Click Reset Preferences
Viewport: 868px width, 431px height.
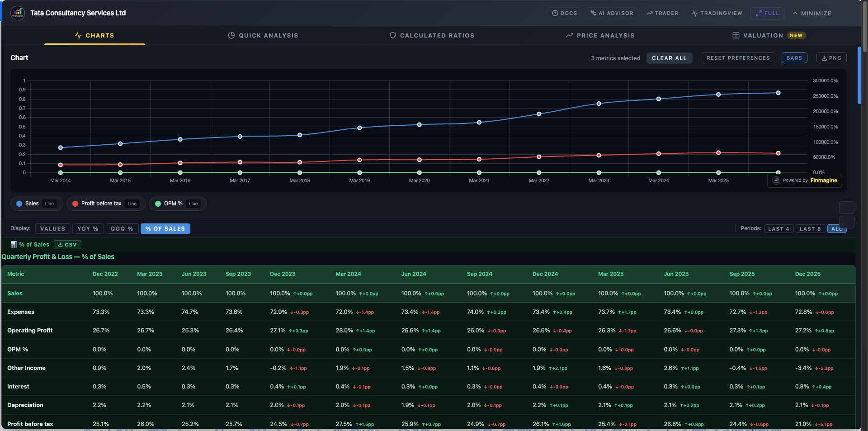pos(738,58)
